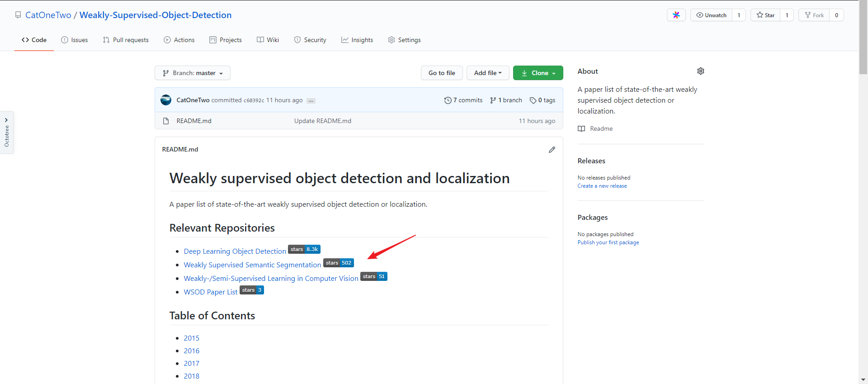Expand the Octotree sidebar panel
Screen dimensions: 868x384
[7, 133]
